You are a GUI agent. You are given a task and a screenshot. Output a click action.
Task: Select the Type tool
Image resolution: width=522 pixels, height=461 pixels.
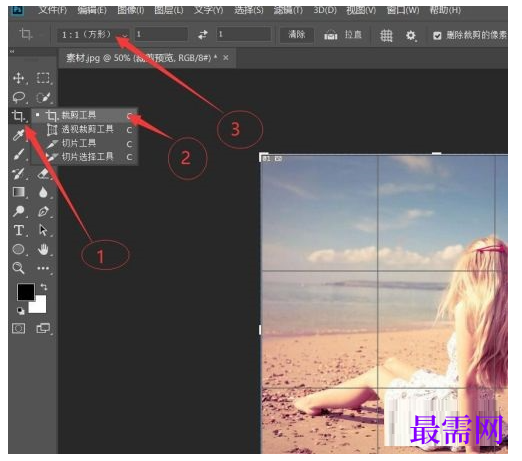click(19, 230)
